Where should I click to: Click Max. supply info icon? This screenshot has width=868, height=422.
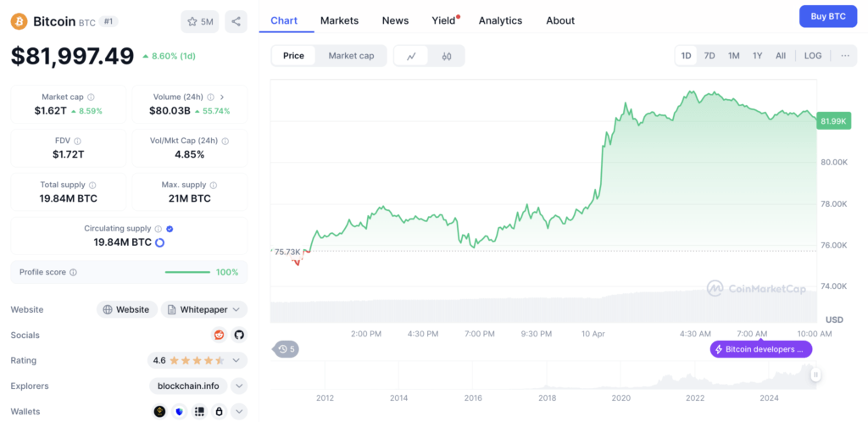[x=214, y=185]
